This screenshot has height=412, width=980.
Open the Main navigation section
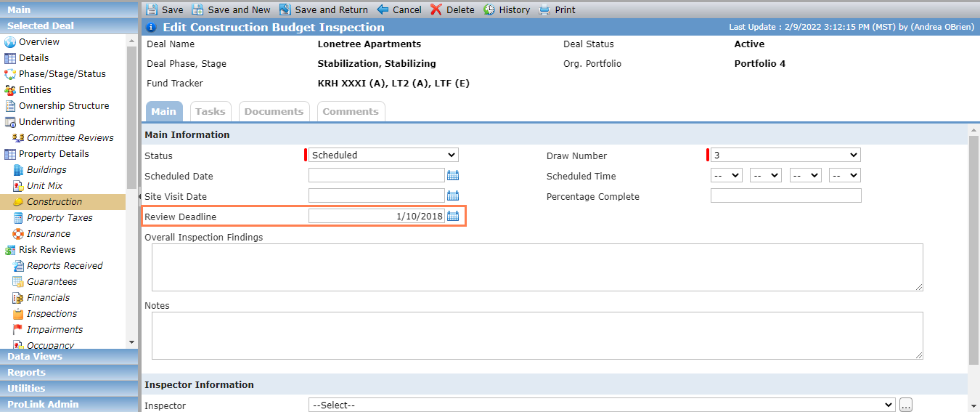69,9
